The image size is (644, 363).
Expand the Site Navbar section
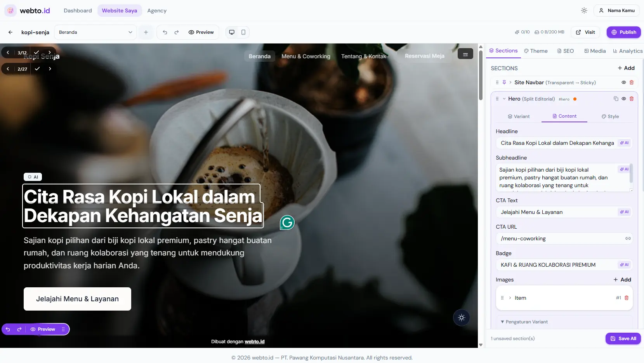tap(510, 82)
